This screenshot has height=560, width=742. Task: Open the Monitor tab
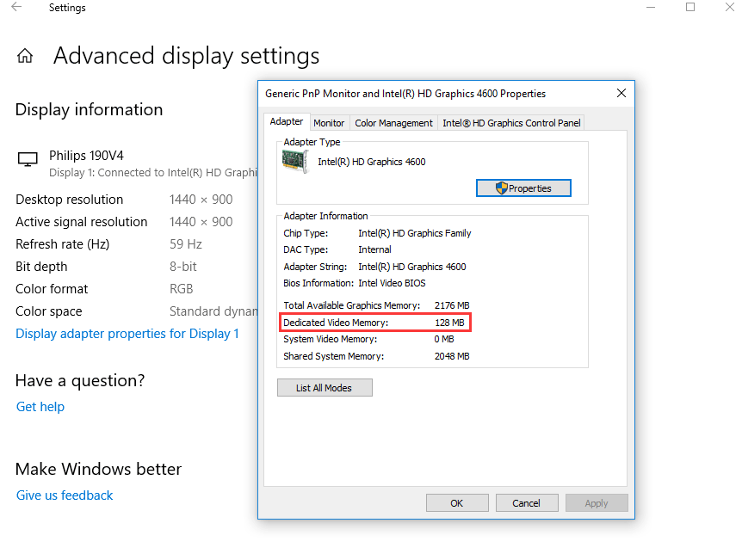pyautogui.click(x=329, y=123)
